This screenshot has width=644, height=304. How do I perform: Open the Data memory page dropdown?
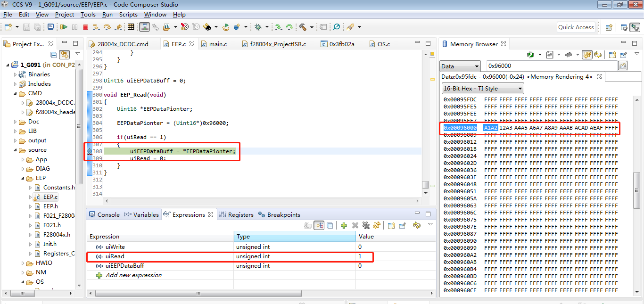pyautogui.click(x=460, y=66)
